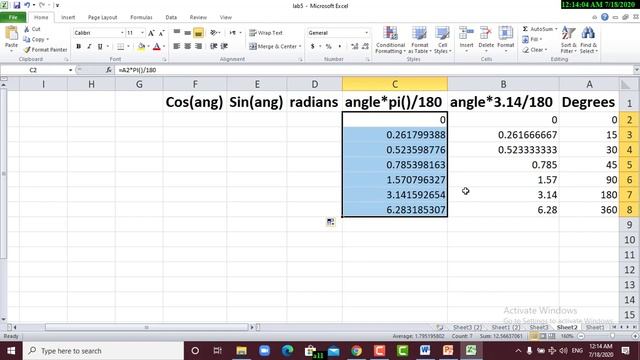
Task: Click the Undo arrow icon
Action: (x=27, y=5)
